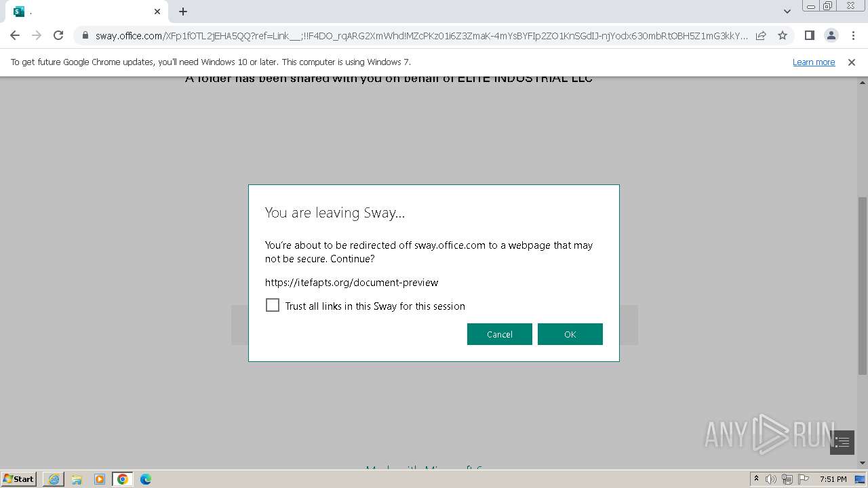The image size is (868, 488).
Task: Open the Sway accessibility view list icon
Action: 842,443
